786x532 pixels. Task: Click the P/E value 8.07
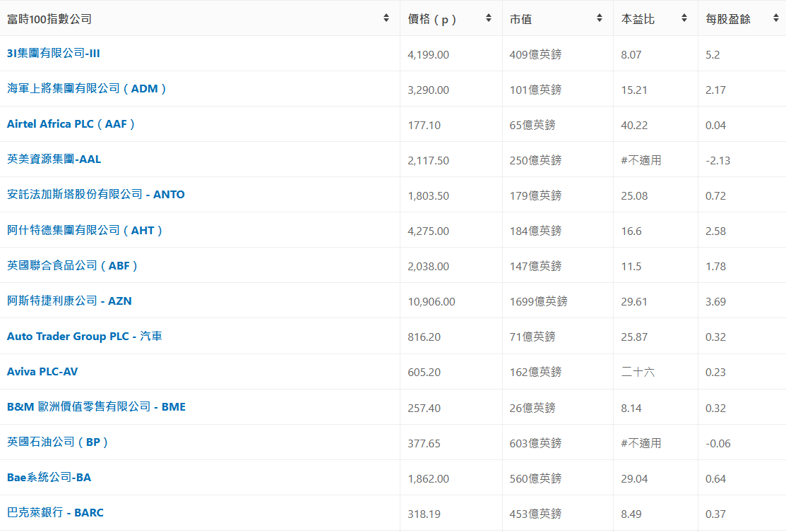click(x=631, y=54)
